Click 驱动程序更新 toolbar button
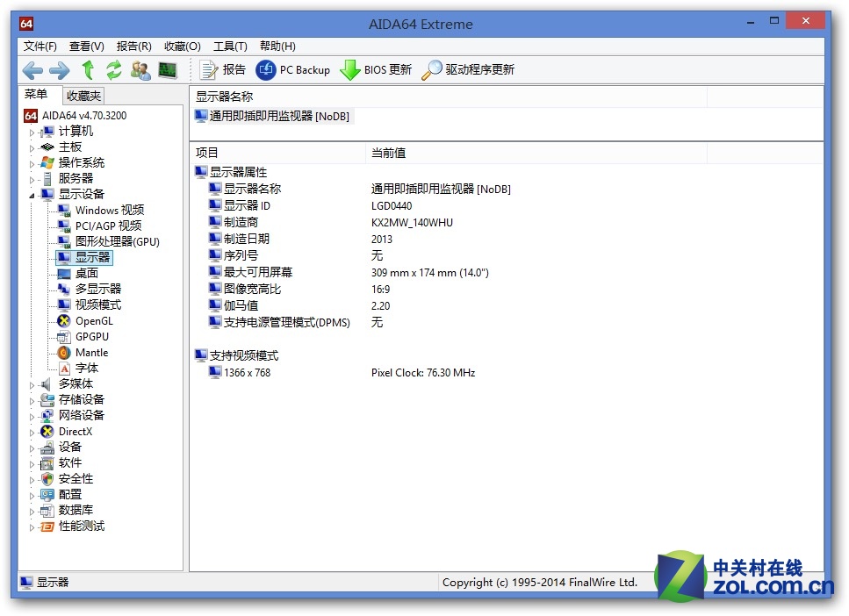 (468, 70)
